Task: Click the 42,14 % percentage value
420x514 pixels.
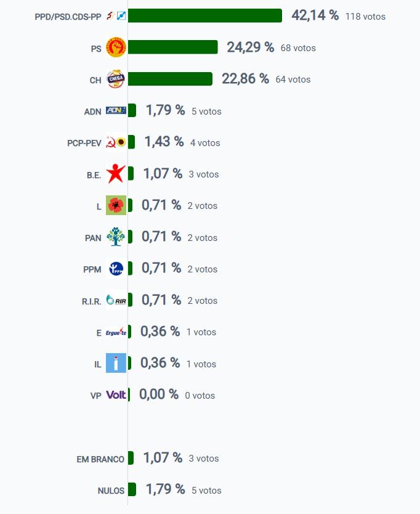Action: [x=315, y=15]
